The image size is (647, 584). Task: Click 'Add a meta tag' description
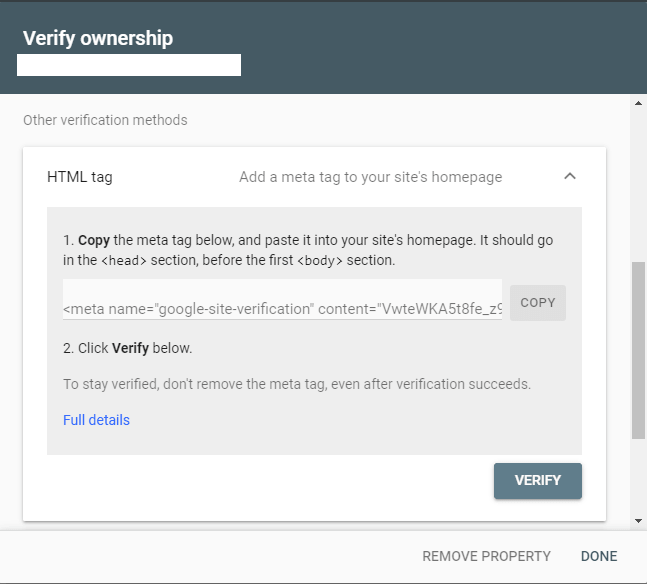click(371, 177)
